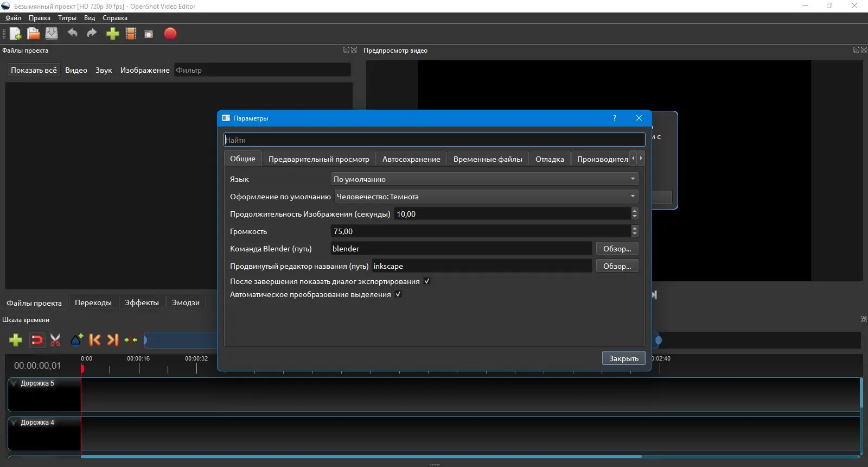868x467 pixels.
Task: Increase image duration with the up arrow
Action: coord(635,211)
